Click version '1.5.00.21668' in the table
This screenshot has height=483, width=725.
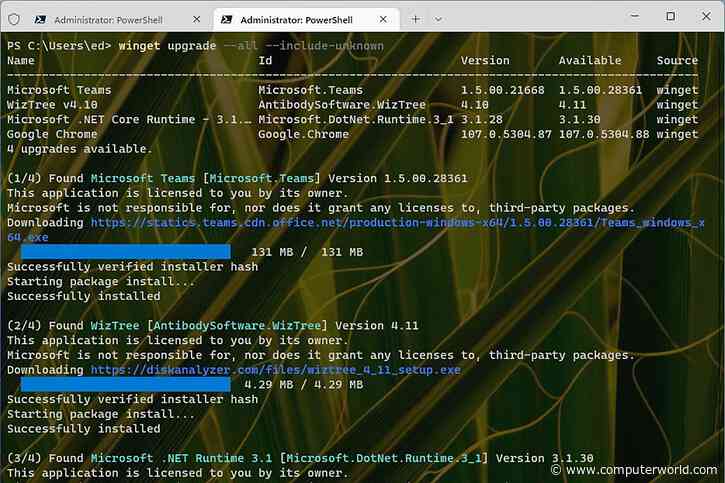point(503,90)
